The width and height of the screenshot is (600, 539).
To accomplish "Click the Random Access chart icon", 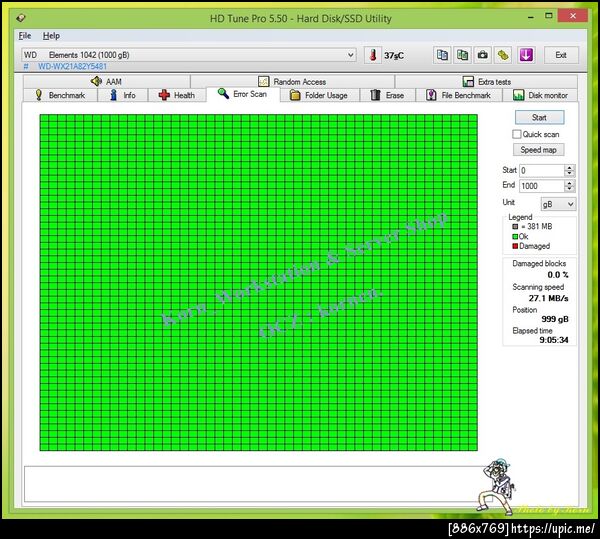I will point(264,81).
